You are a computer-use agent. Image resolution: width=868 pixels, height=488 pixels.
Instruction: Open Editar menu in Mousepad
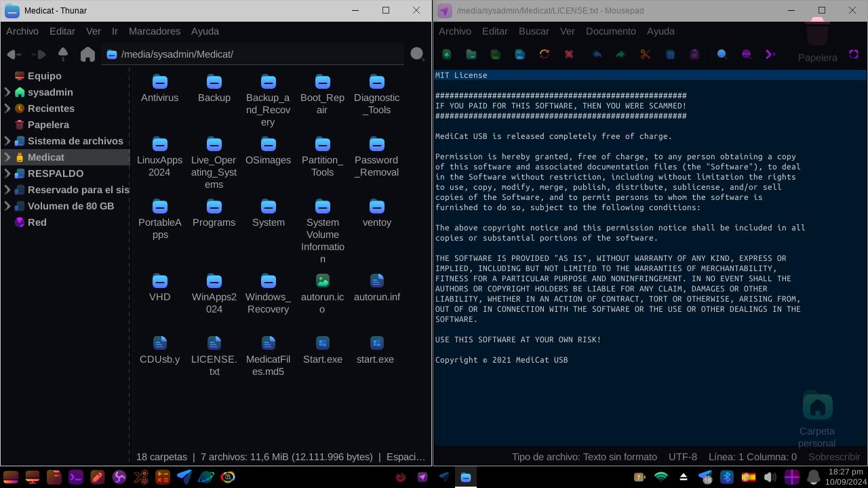point(494,31)
